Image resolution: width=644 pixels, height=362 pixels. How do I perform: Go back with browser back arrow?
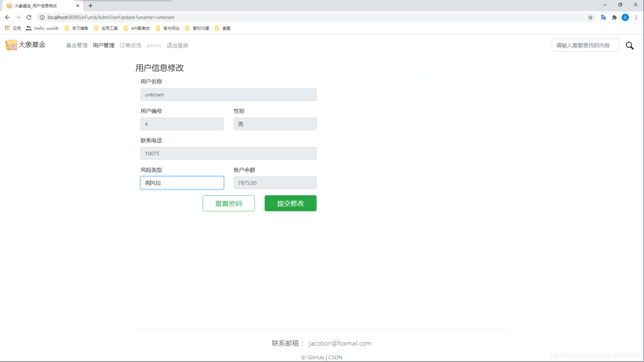7,17
